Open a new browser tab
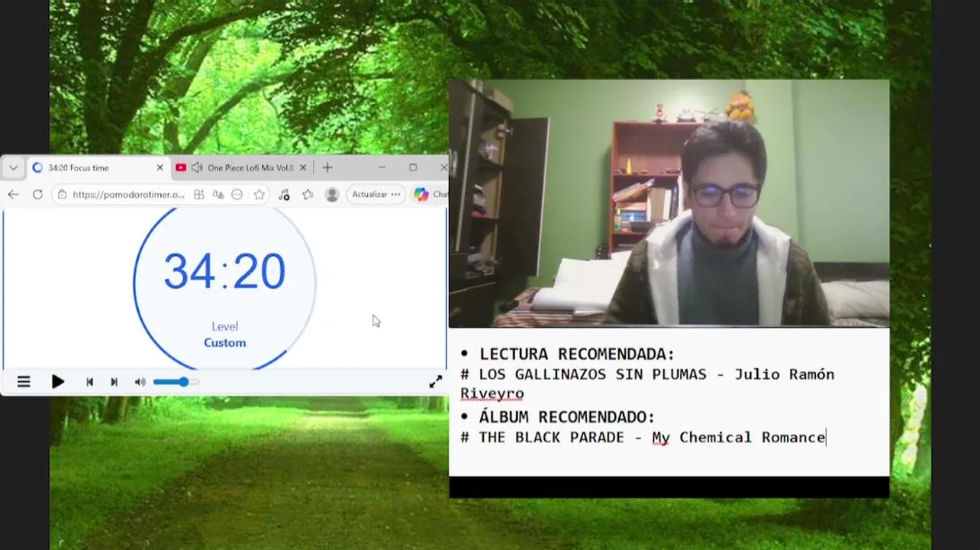Image resolution: width=980 pixels, height=550 pixels. [327, 168]
